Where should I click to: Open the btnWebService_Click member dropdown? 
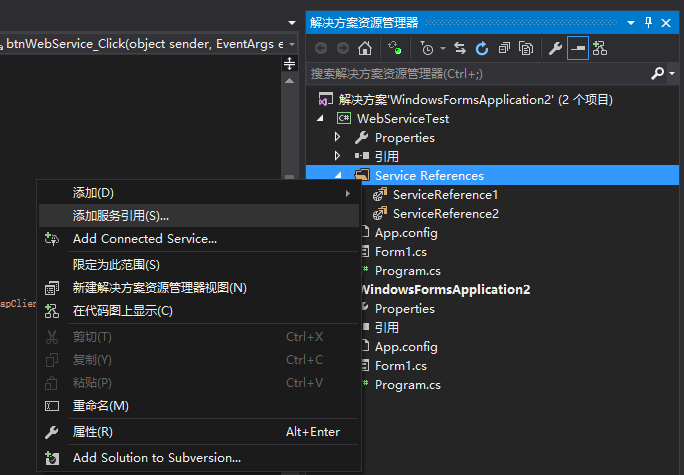(x=292, y=44)
